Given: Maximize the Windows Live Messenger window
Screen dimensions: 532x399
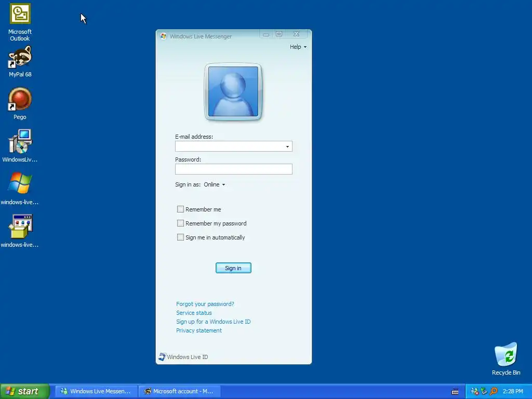Looking at the screenshot, I should [279, 34].
